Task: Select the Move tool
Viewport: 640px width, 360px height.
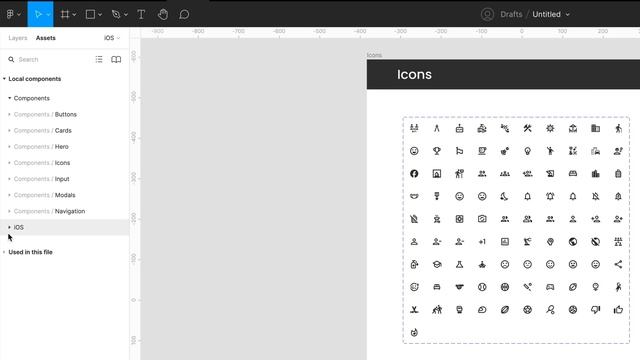Action: point(38,14)
